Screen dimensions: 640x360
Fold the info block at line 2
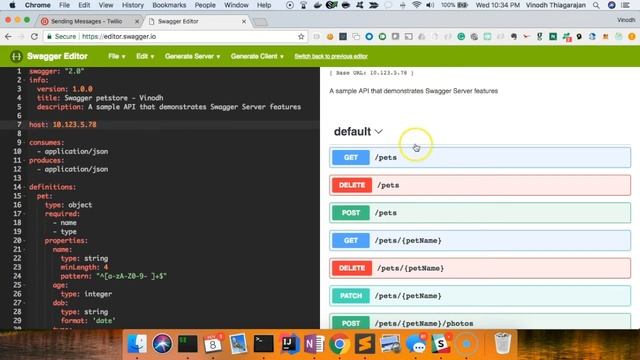coord(24,80)
